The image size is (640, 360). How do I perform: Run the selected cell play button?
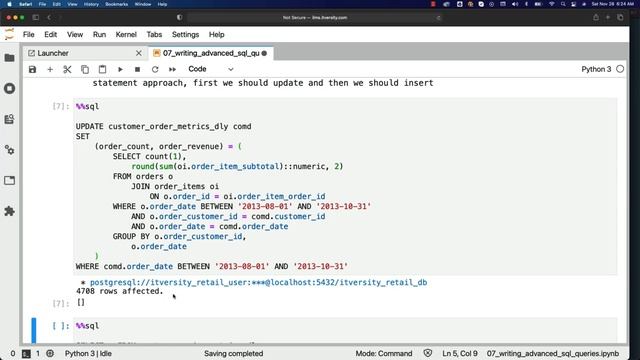120,69
